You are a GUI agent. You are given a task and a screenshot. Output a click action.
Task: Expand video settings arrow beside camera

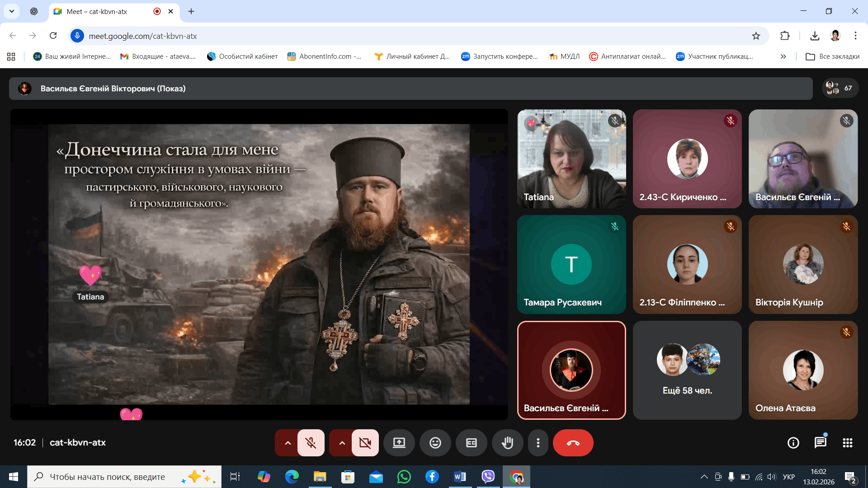pos(342,443)
